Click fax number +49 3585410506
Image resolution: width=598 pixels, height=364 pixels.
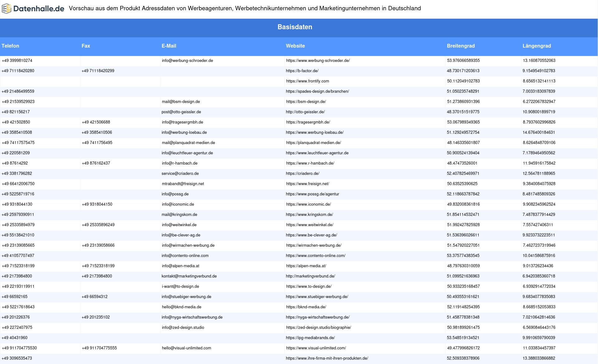tap(97, 133)
